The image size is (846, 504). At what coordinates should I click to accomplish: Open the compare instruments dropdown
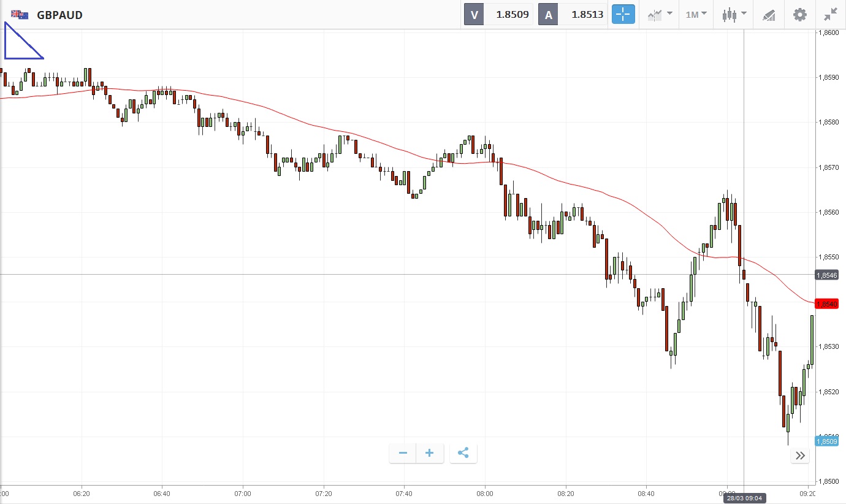(660, 15)
